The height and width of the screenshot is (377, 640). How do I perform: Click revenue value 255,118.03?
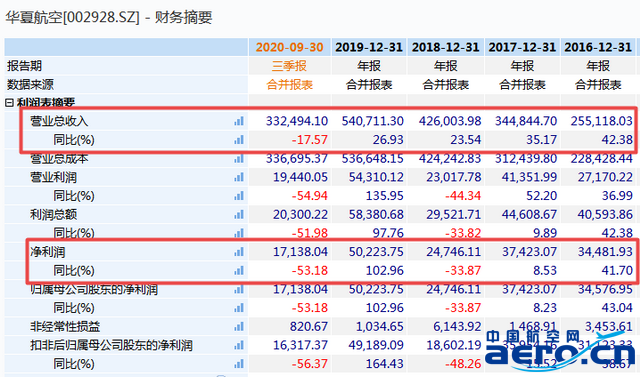[602, 121]
